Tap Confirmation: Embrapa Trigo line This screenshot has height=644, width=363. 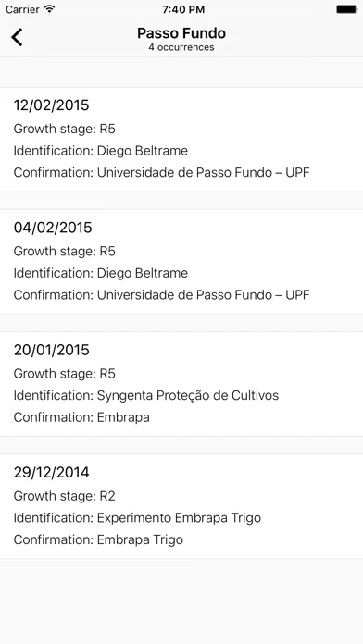(x=98, y=539)
